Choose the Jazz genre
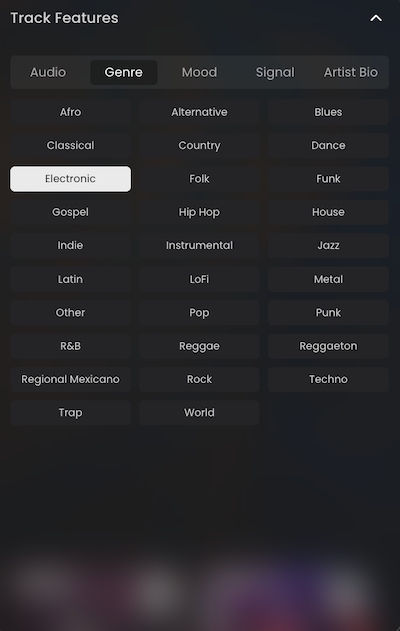 (x=328, y=245)
